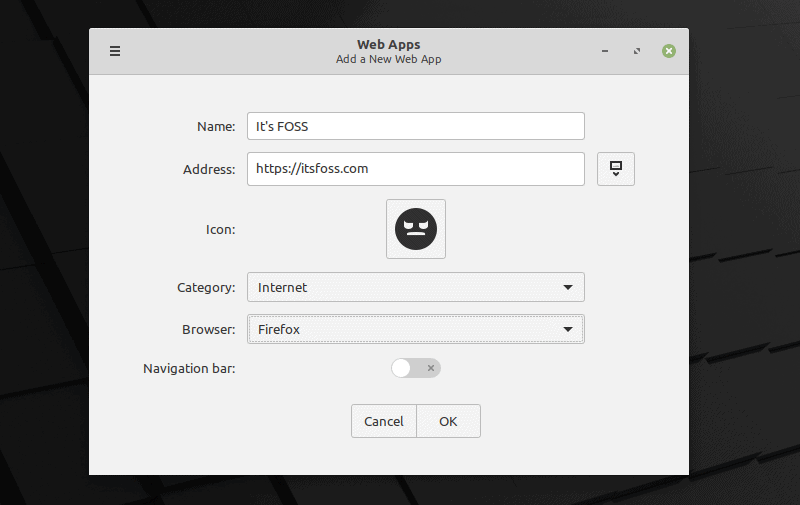Open the Category dropdown showing Internet
Viewport: 800px width, 505px height.
tap(416, 287)
